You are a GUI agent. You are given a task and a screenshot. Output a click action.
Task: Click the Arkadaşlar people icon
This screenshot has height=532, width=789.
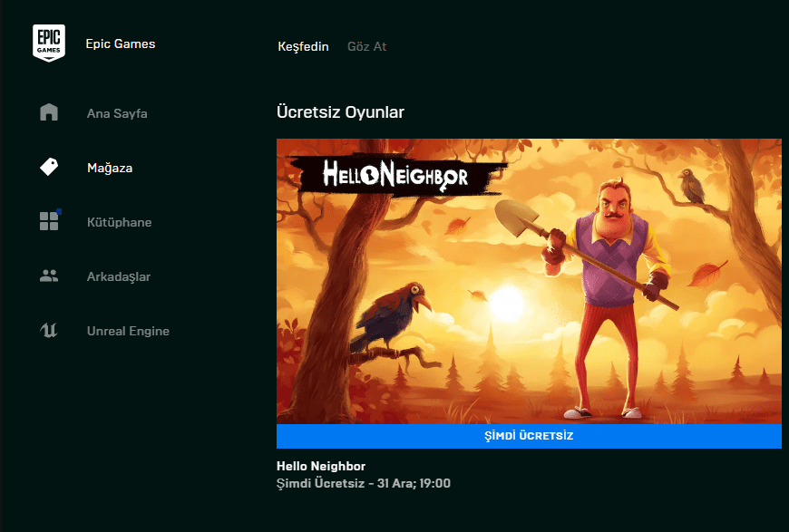[x=49, y=276]
